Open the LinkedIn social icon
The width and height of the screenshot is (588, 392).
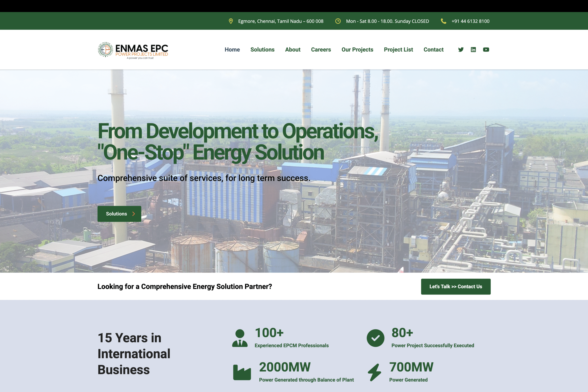pyautogui.click(x=473, y=49)
